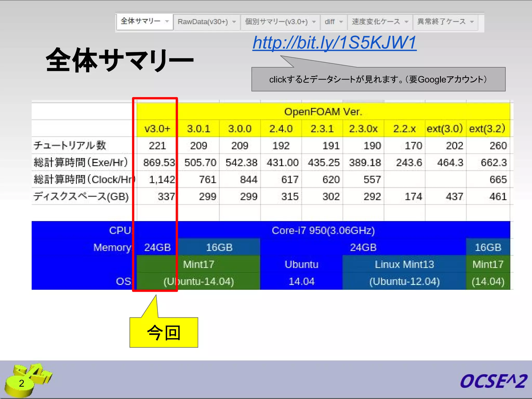Select the 3.0.1 column header
The image size is (532, 399).
click(x=198, y=129)
